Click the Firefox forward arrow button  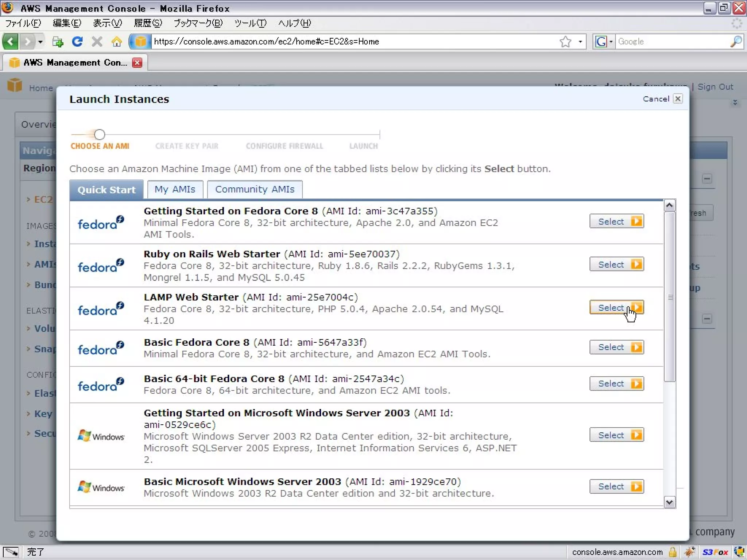click(27, 42)
